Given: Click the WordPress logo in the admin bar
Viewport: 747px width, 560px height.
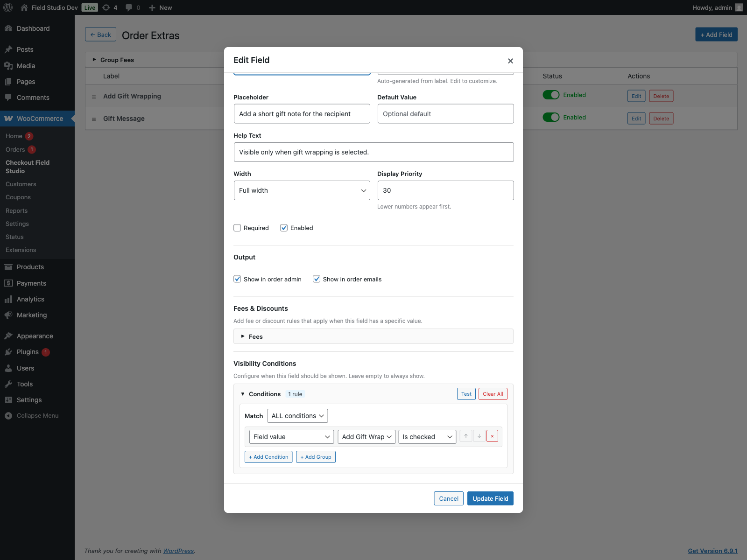Looking at the screenshot, I should coord(7,7).
